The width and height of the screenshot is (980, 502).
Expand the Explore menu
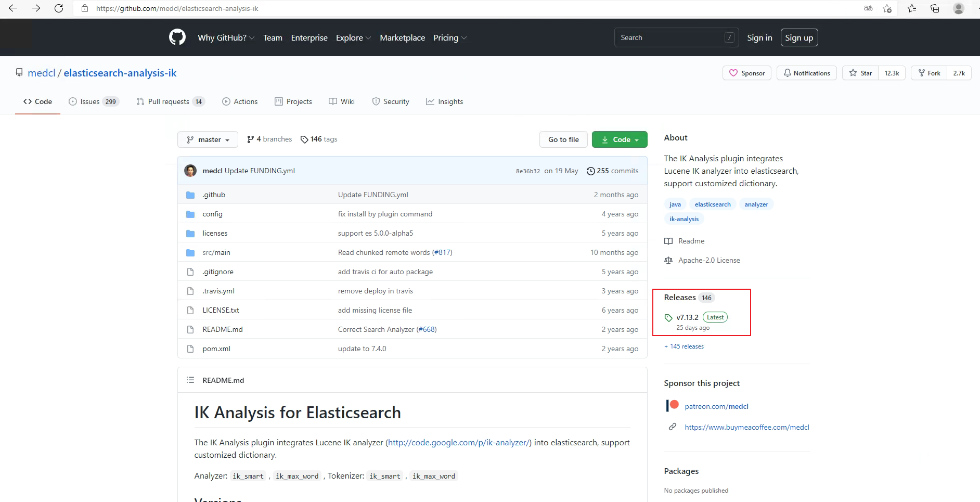pyautogui.click(x=353, y=37)
